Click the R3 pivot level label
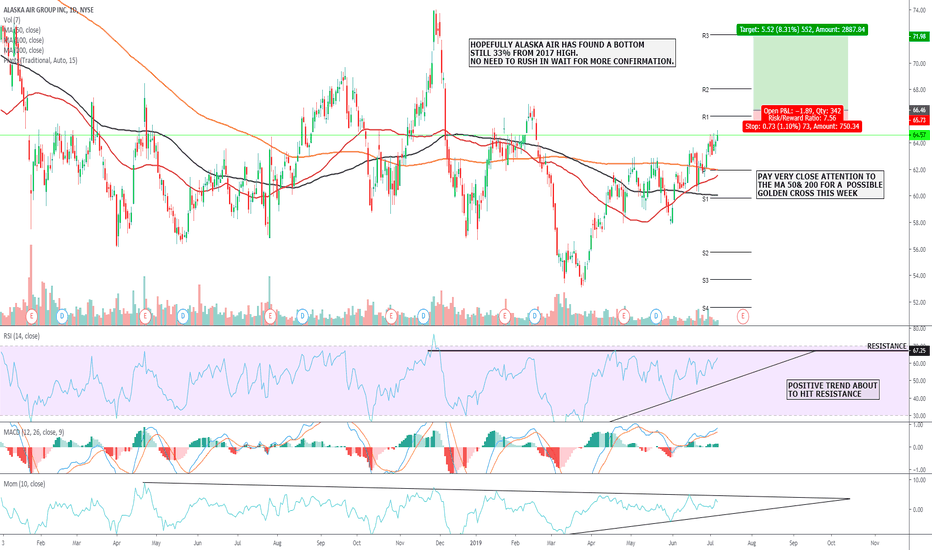 [x=705, y=36]
